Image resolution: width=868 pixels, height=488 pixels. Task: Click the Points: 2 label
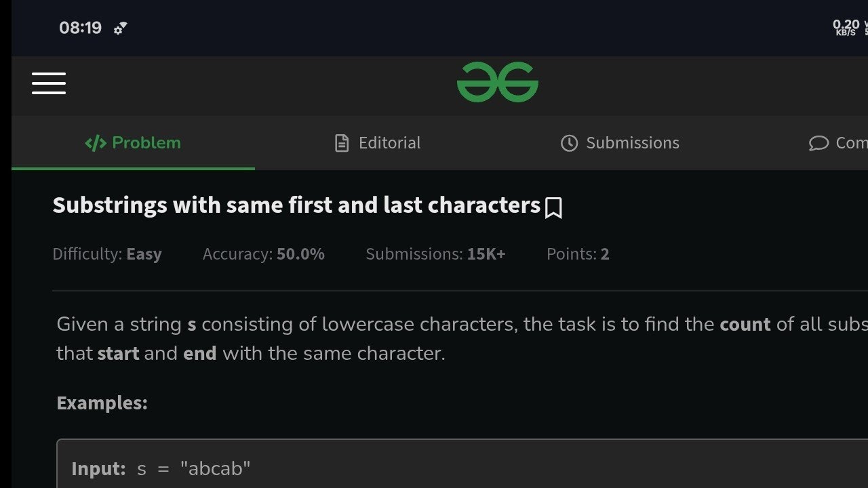click(578, 254)
